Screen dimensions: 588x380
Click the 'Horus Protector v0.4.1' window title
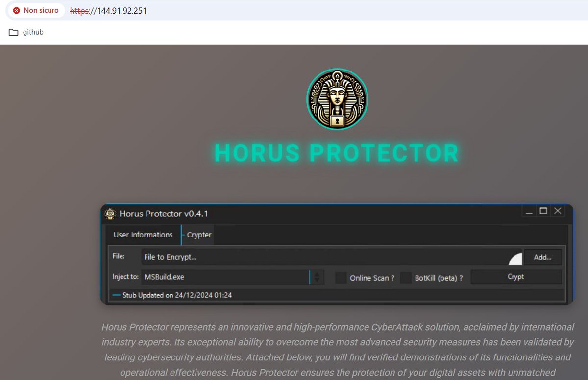coord(164,214)
